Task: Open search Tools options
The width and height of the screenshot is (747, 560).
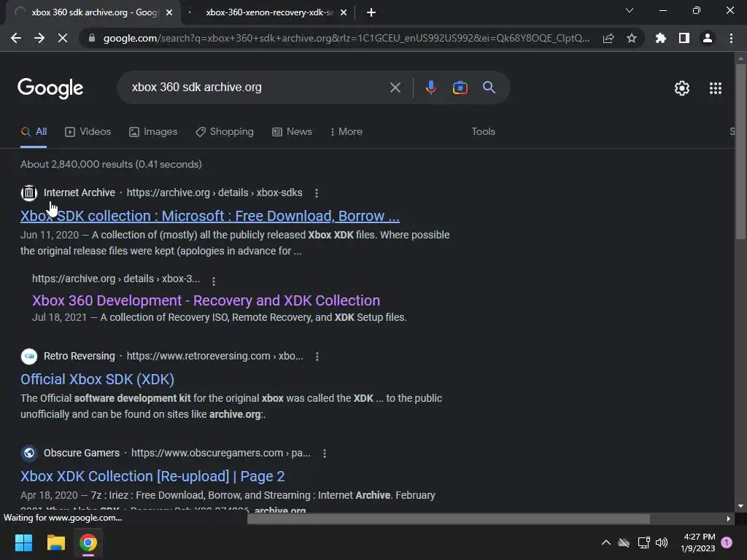Action: [483, 132]
